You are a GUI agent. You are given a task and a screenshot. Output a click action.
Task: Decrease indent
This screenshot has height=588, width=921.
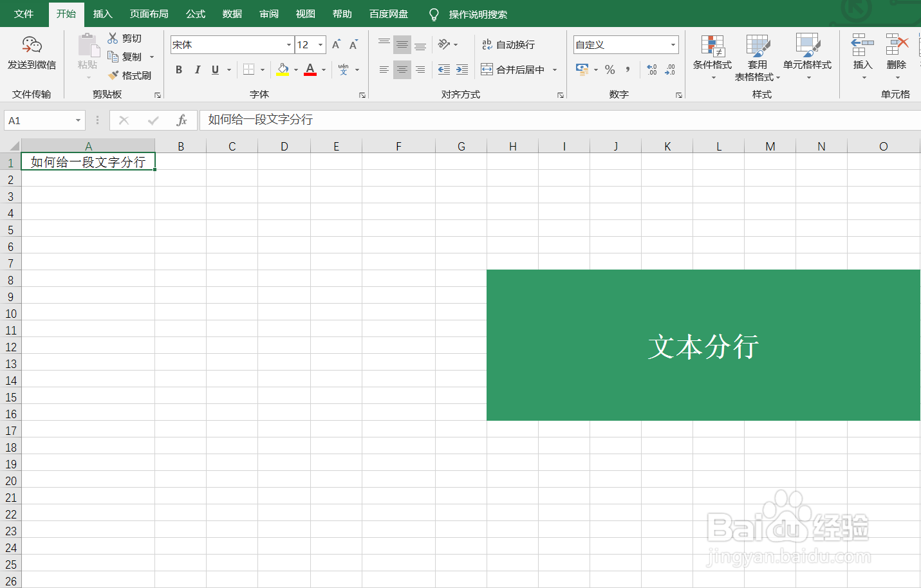point(444,69)
